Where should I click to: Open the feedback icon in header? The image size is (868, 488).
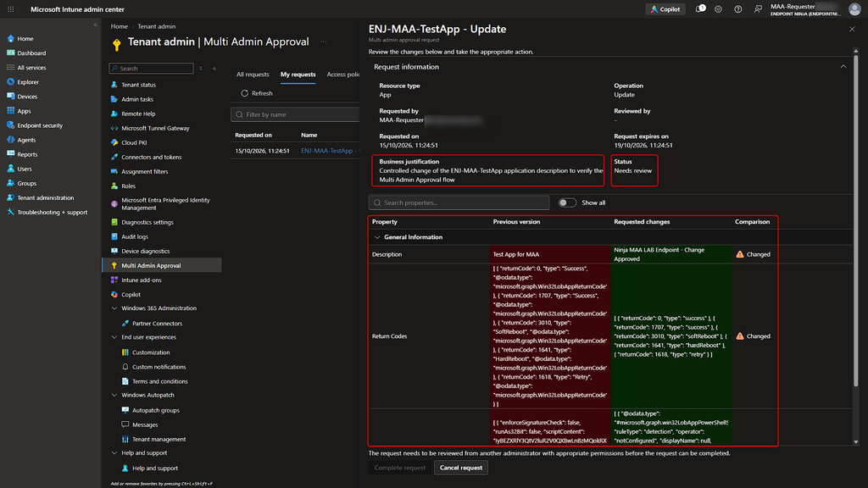pos(758,9)
